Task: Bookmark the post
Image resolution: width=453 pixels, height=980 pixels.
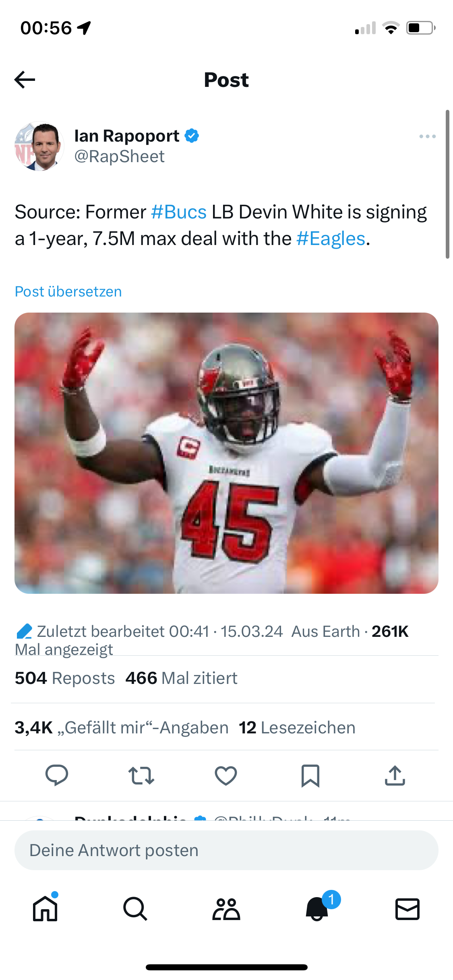Action: pyautogui.click(x=310, y=775)
